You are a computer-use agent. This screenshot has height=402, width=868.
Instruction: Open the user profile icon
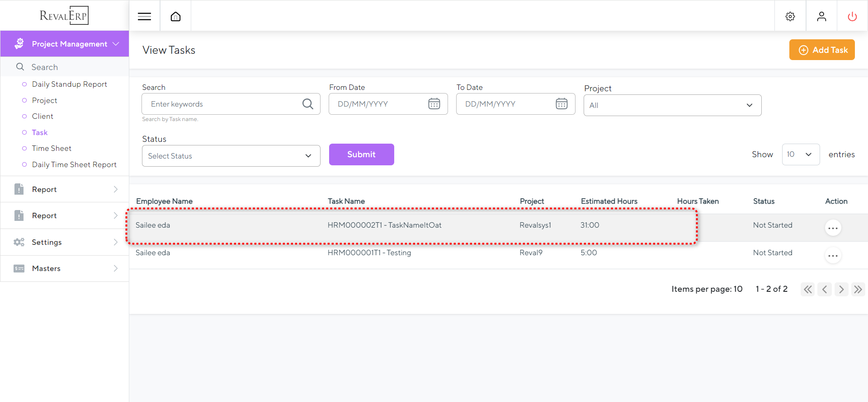click(x=821, y=17)
